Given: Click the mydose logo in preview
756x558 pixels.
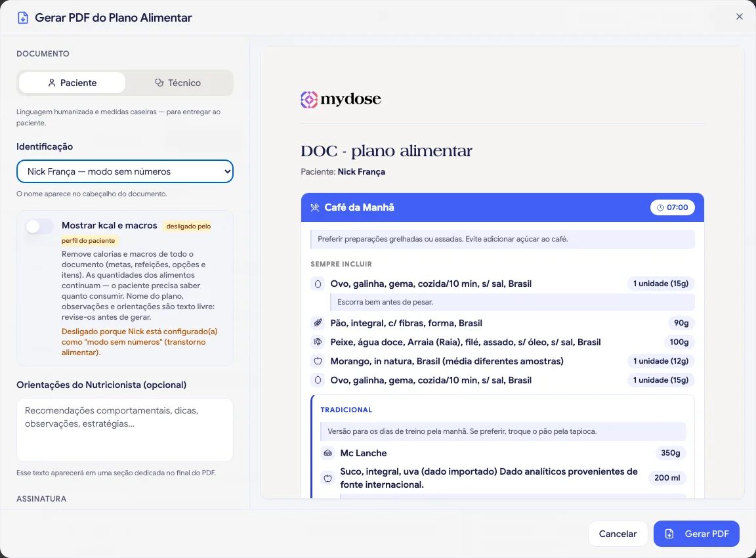Looking at the screenshot, I should pos(341,99).
